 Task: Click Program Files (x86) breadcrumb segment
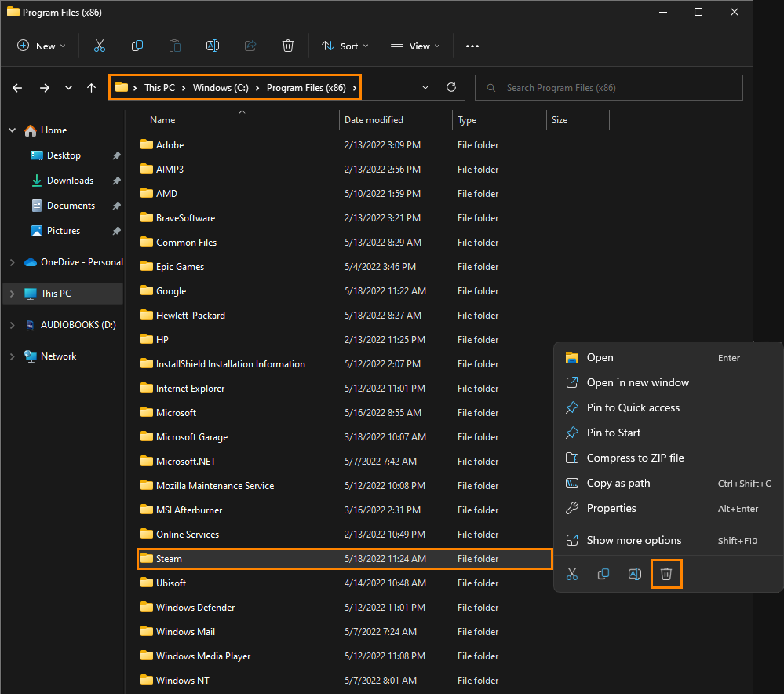pos(306,88)
